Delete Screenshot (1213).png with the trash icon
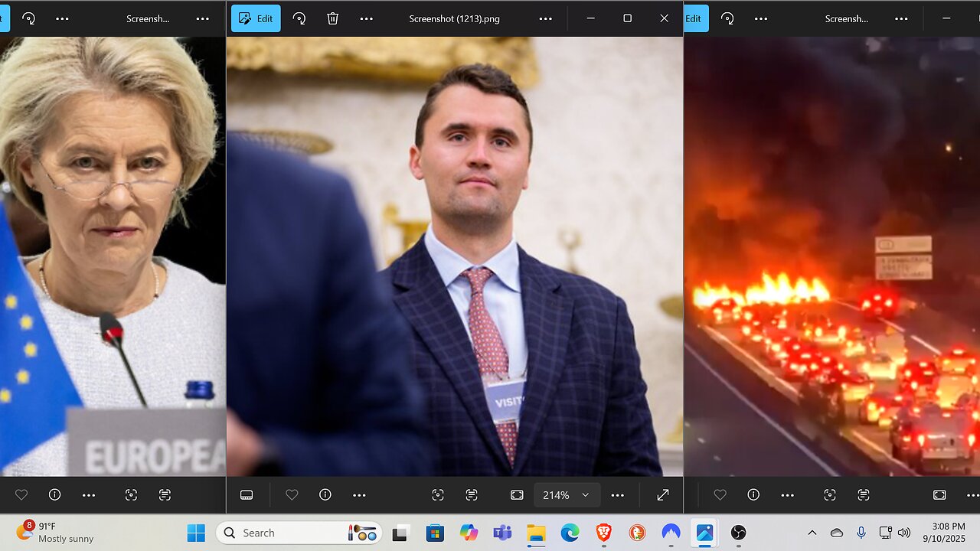 (333, 18)
